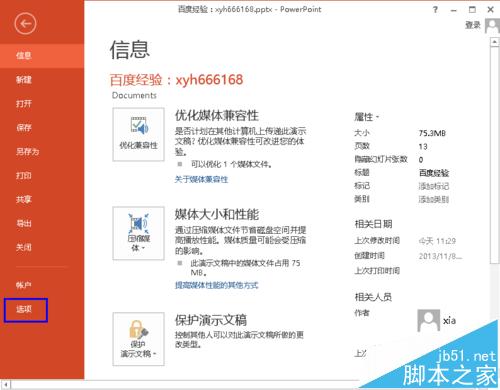Screen dimensions: 500x390
Task: Minimize the PowerPoint window
Action: pos(453,10)
